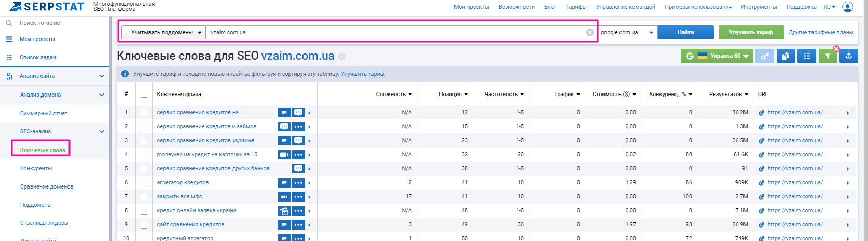Click images icon for 'кредит онлайн заявка україна'

[x=284, y=210]
